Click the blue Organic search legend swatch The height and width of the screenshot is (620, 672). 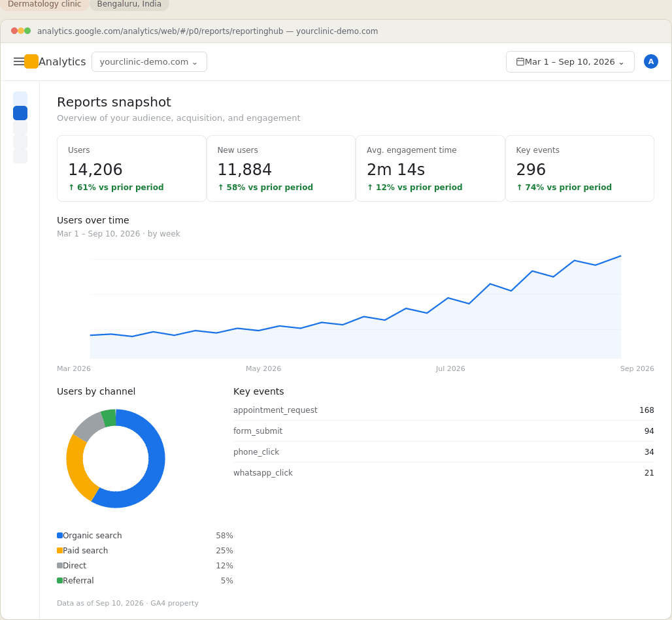click(59, 536)
